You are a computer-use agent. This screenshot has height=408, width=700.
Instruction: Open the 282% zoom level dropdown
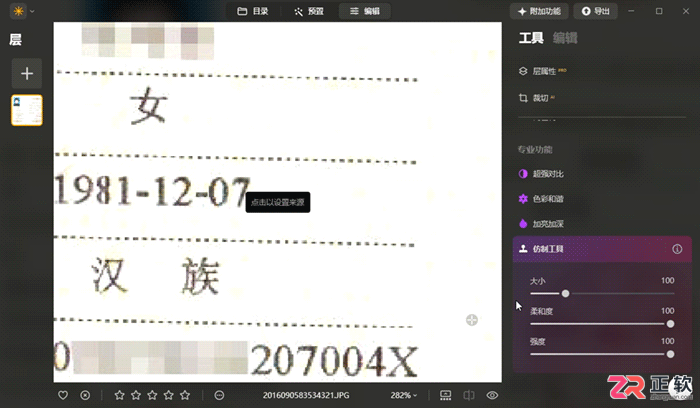pos(404,395)
